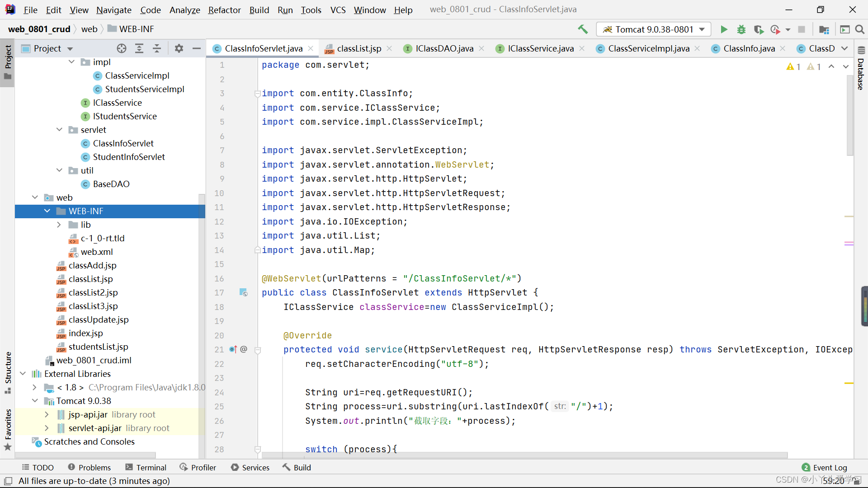Viewport: 868px width, 488px height.
Task: Click the run anything screen icon in toolbar
Action: pyautogui.click(x=844, y=29)
